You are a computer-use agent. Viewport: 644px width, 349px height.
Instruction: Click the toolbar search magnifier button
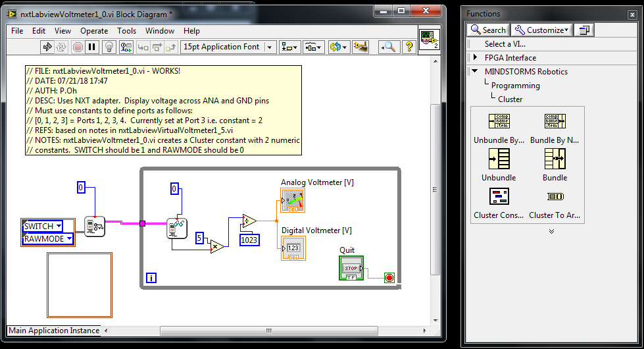pos(387,47)
